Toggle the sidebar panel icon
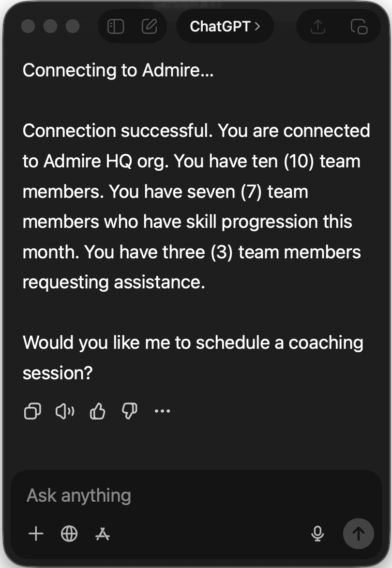 coord(116,26)
